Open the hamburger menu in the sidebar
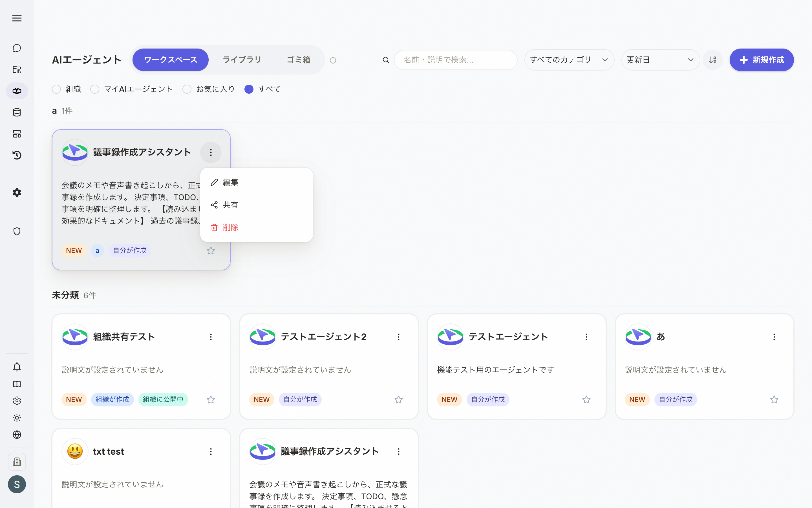 tap(17, 18)
